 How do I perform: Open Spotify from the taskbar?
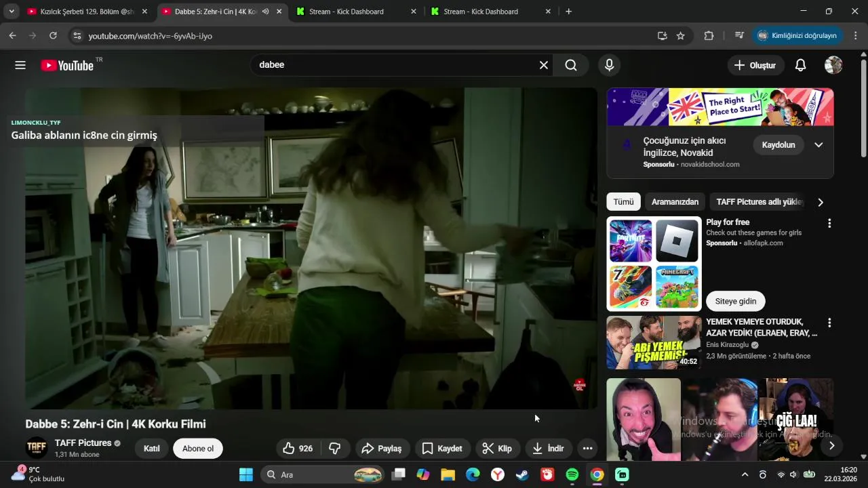coord(572,474)
